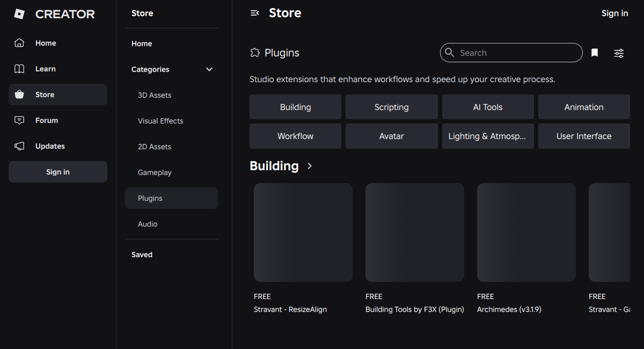Click Sign in at top right
The height and width of the screenshot is (349, 644).
tap(614, 13)
